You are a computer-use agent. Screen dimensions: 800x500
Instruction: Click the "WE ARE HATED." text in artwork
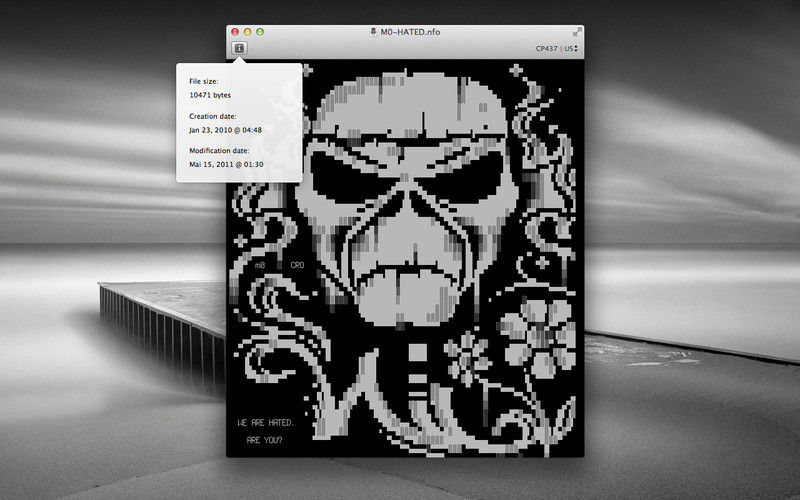[x=266, y=422]
